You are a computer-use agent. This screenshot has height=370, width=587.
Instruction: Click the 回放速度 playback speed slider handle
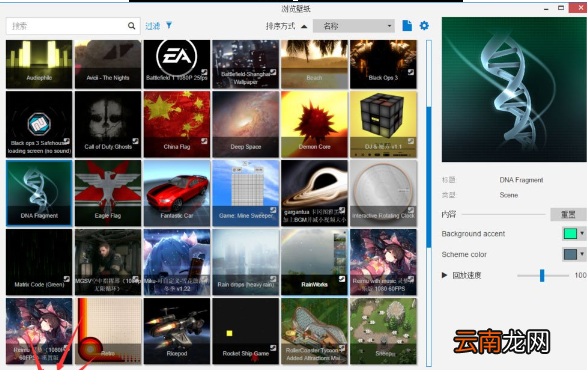coord(542,275)
